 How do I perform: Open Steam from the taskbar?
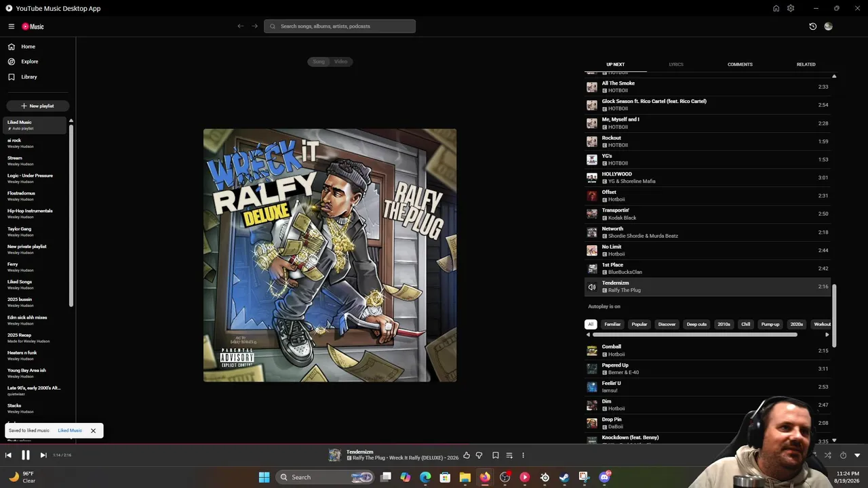(564, 477)
